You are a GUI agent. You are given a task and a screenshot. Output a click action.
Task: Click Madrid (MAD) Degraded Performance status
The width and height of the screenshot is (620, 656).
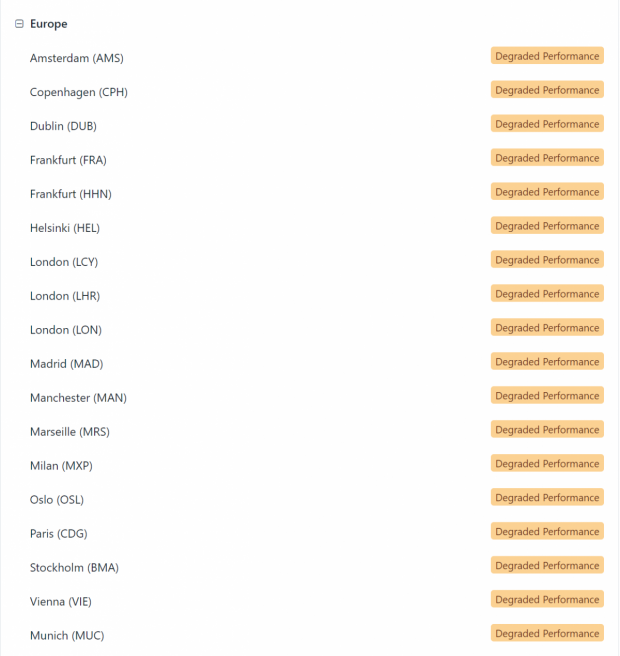pyautogui.click(x=547, y=362)
